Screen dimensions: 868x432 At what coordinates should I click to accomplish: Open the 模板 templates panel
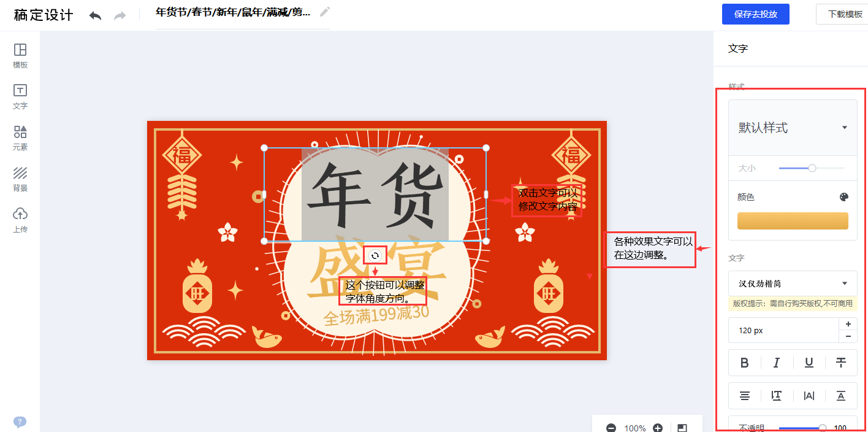pos(20,55)
